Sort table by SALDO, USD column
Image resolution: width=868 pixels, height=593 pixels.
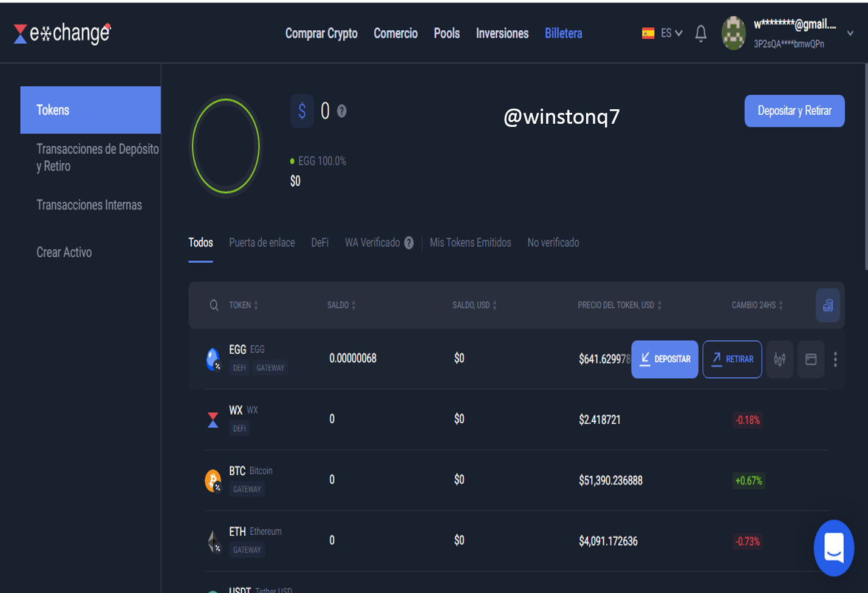point(474,305)
